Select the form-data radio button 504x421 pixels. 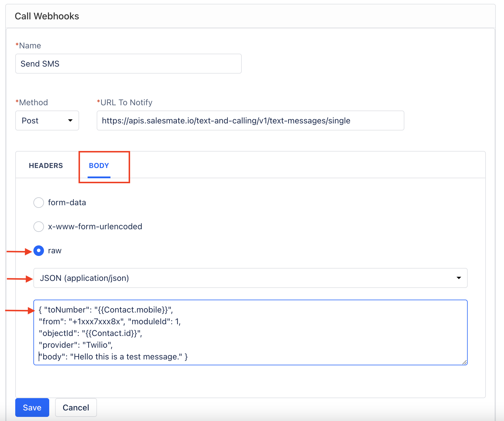tap(38, 203)
